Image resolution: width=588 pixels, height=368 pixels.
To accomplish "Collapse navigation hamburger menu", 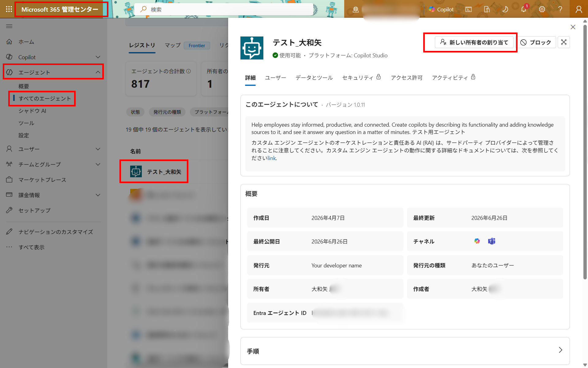I will point(9,26).
